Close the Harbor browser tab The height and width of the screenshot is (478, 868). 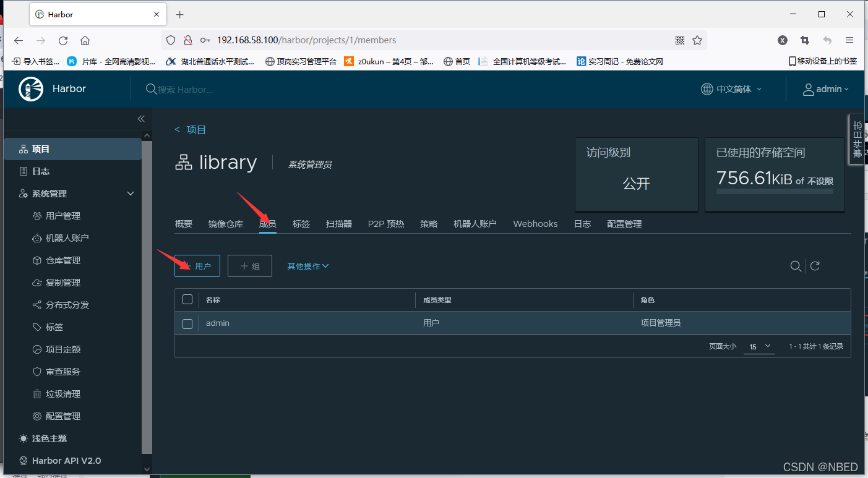pyautogui.click(x=157, y=14)
